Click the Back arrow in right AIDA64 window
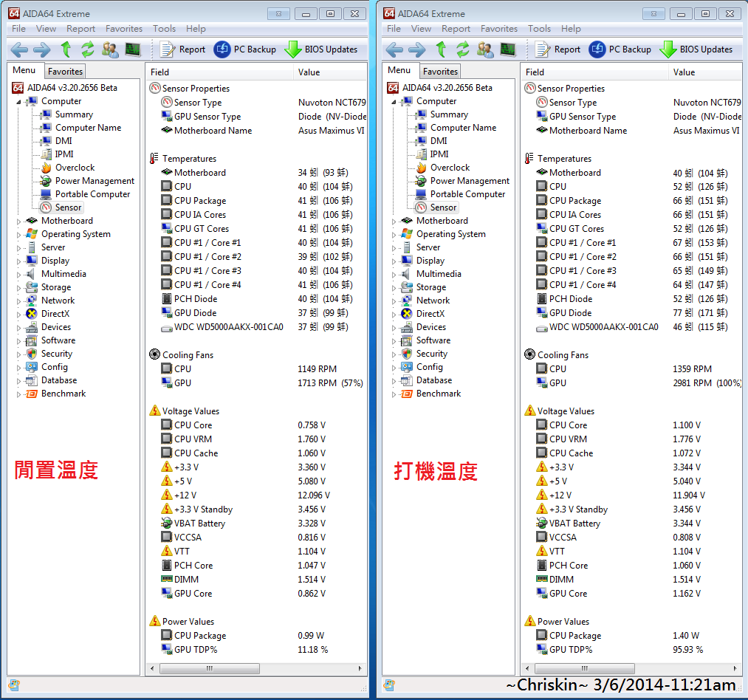Image resolution: width=748 pixels, height=700 pixels. coord(394,49)
